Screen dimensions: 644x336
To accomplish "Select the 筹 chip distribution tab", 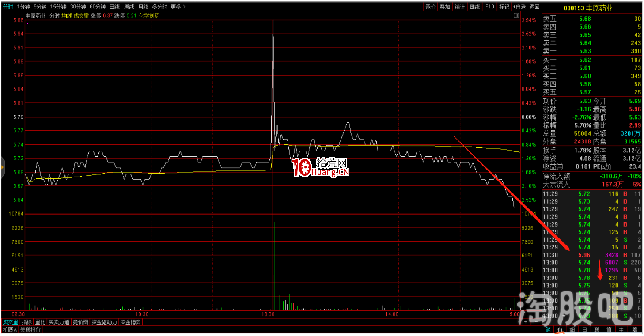I will coord(635,329).
